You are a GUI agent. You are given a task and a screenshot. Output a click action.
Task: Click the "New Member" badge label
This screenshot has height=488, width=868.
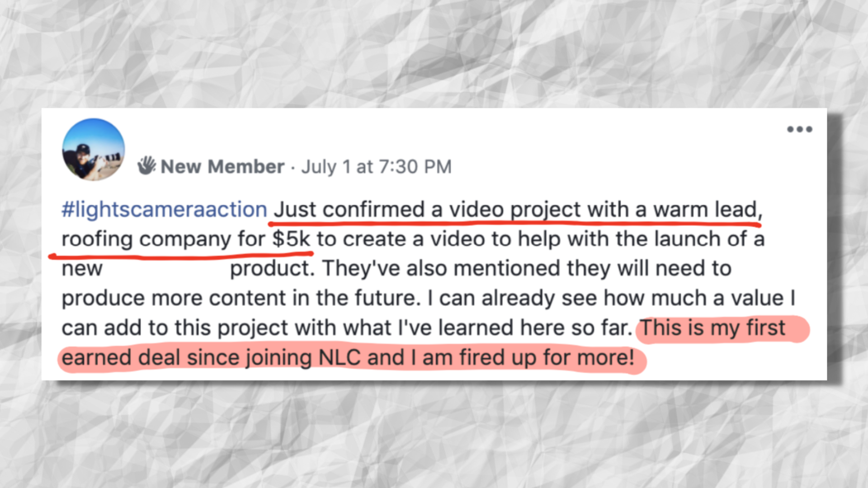click(x=222, y=167)
